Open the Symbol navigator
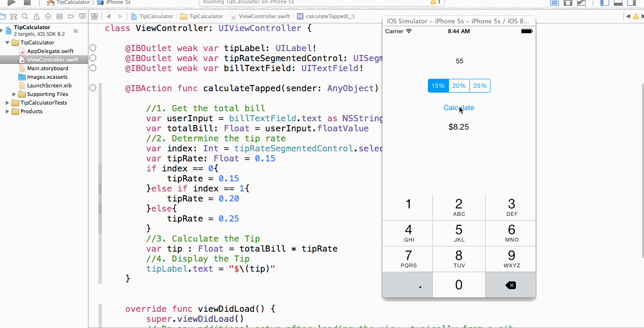This screenshot has height=328, width=644. [14, 17]
